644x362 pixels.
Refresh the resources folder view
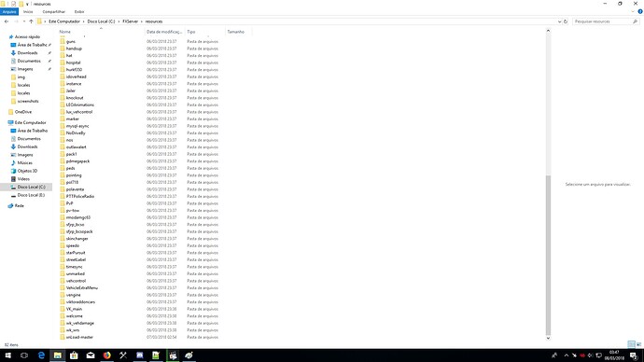(566, 21)
